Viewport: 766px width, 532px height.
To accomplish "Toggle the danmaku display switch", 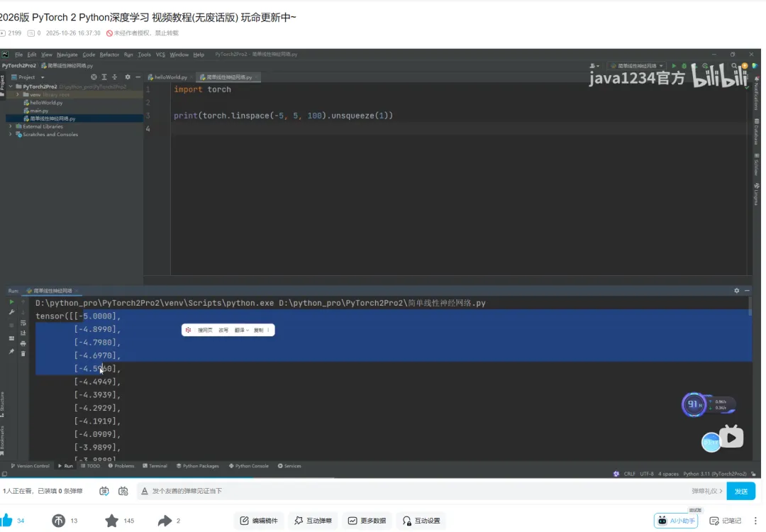I will (x=104, y=491).
